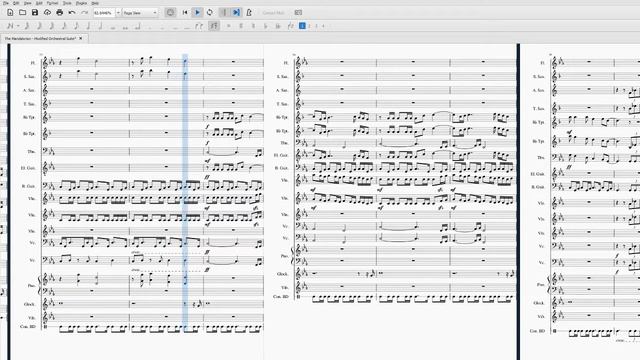Flip stem direction

click(290, 26)
